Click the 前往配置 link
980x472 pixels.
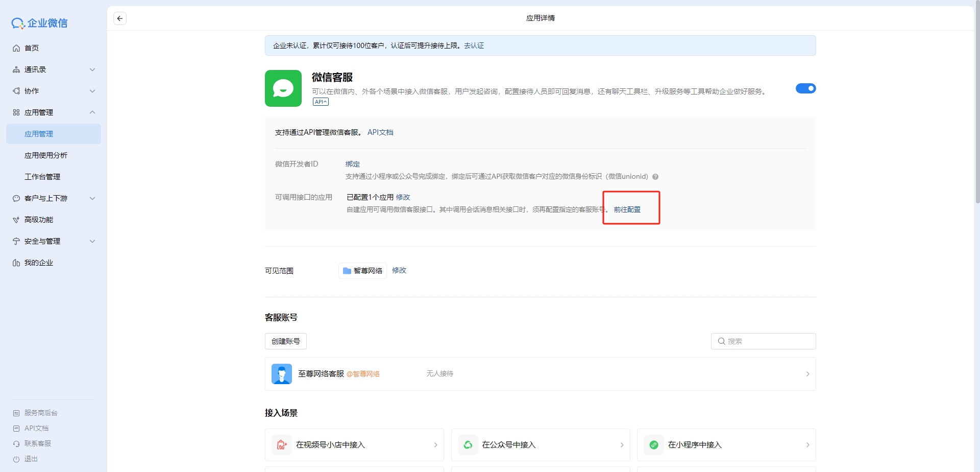tap(627, 209)
